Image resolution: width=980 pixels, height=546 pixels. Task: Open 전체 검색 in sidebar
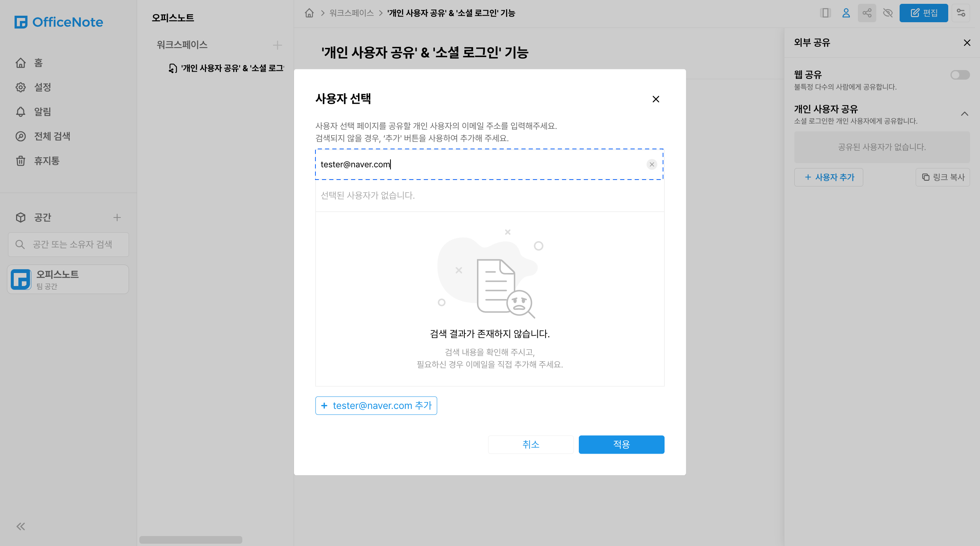(x=52, y=136)
